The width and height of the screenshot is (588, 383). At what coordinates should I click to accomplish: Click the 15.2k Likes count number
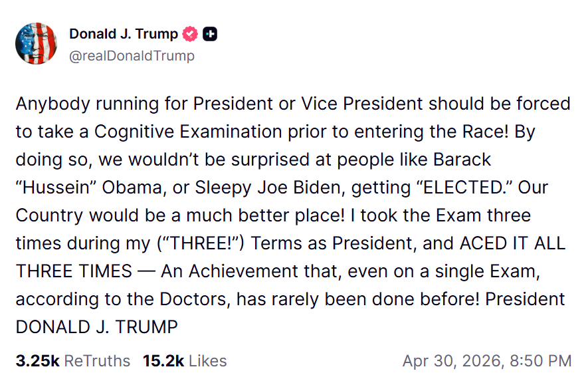click(163, 361)
